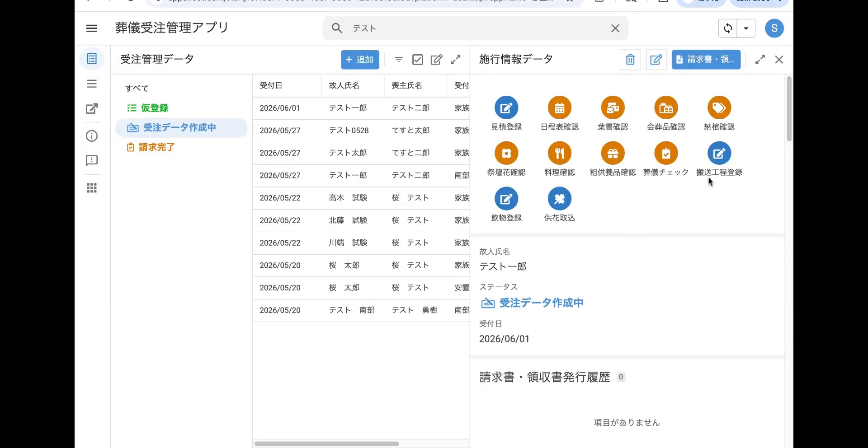This screenshot has width=868, height=448.
Task: Click the list horizontal scrollbar
Action: coord(326,444)
